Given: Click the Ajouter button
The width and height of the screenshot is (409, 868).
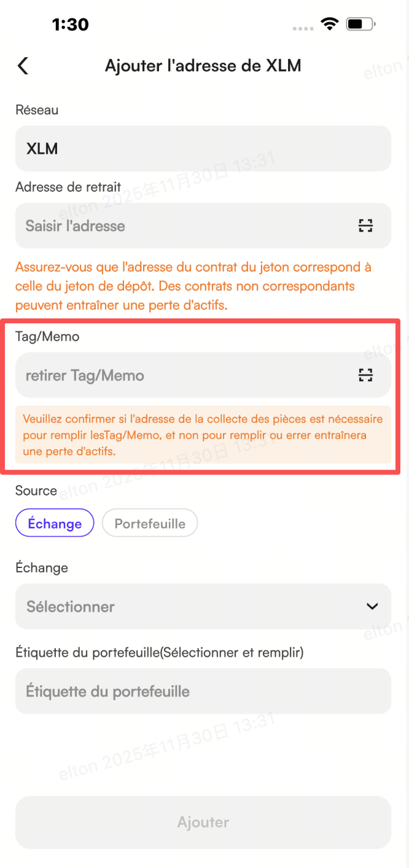Looking at the screenshot, I should tap(203, 822).
